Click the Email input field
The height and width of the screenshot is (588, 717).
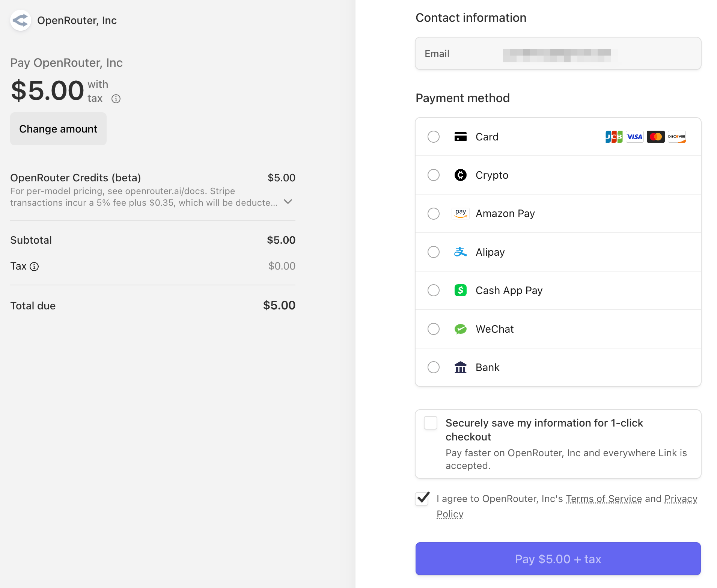pos(558,54)
